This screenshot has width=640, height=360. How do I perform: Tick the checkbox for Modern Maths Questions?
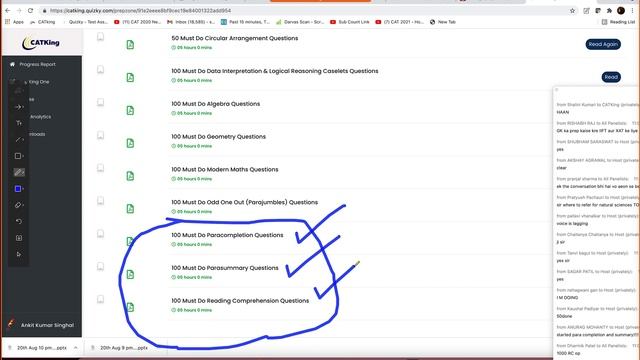(x=100, y=168)
